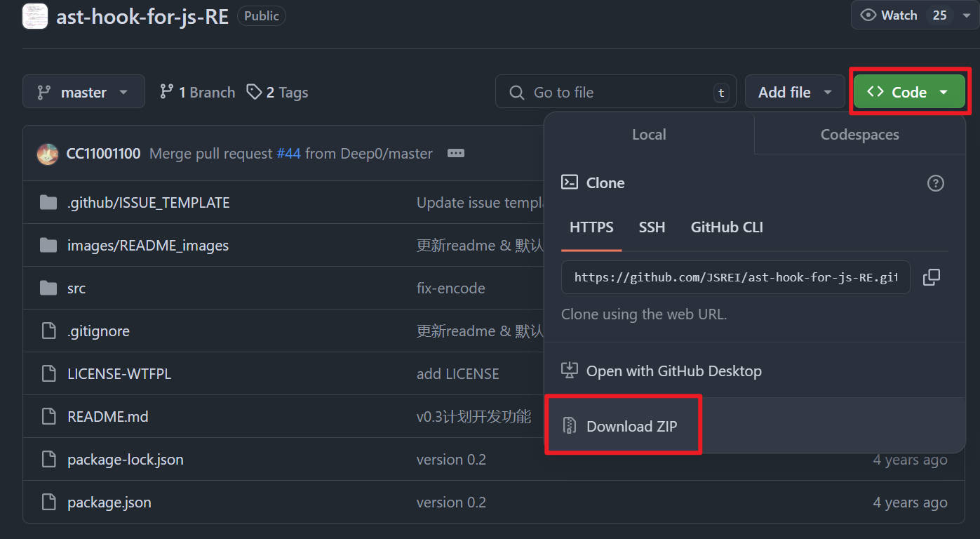Click the CC11001100 user avatar
This screenshot has width=980, height=539.
pos(48,154)
